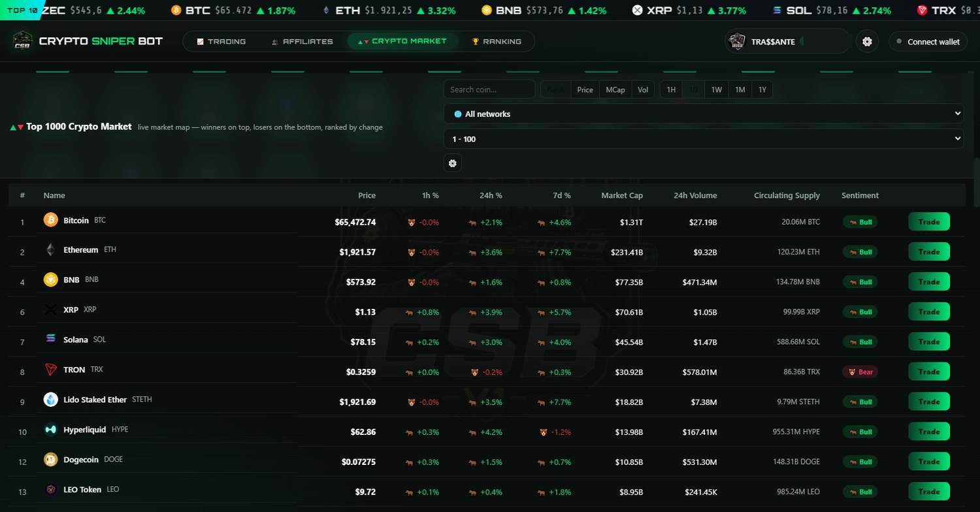Viewport: 980px width, 512px height.
Task: Sort table by Sentiment column header
Action: [860, 195]
